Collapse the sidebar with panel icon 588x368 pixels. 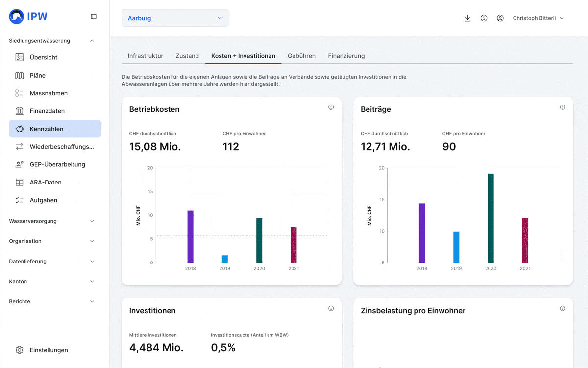click(94, 17)
